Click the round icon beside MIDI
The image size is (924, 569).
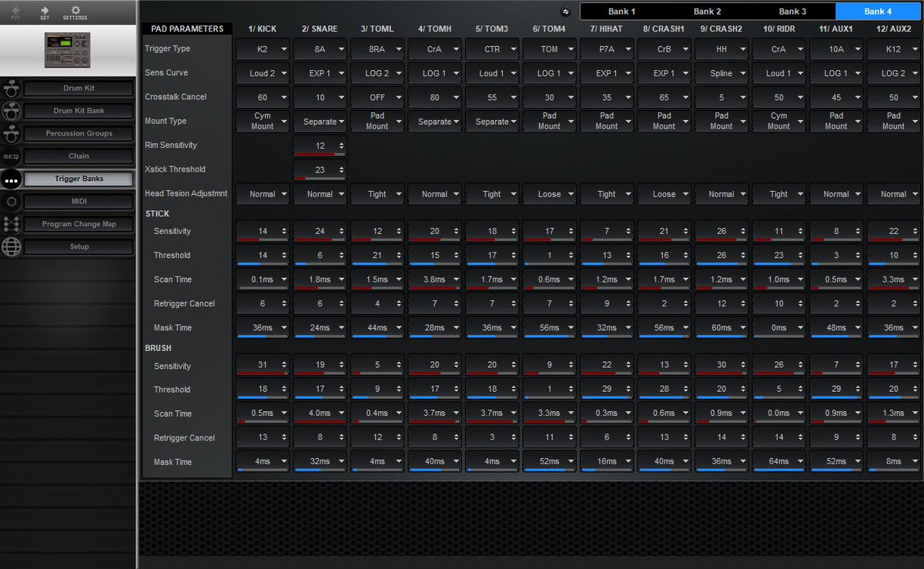point(11,202)
